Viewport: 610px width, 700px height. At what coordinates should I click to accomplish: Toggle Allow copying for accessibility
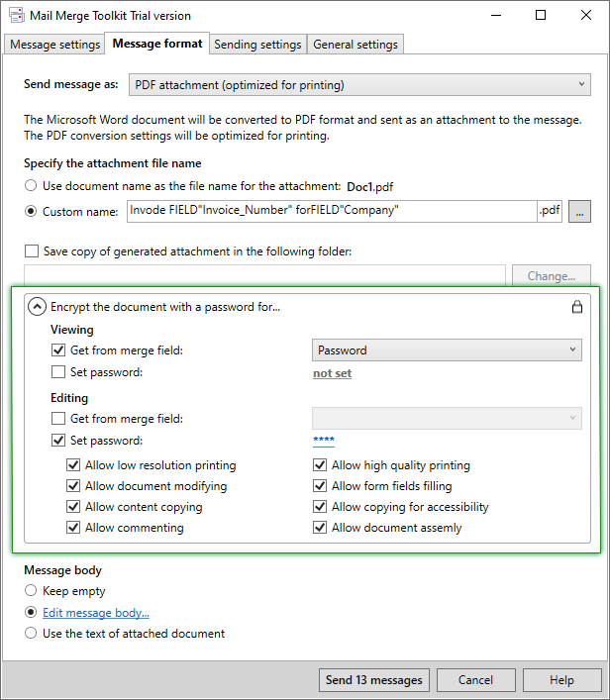point(320,507)
